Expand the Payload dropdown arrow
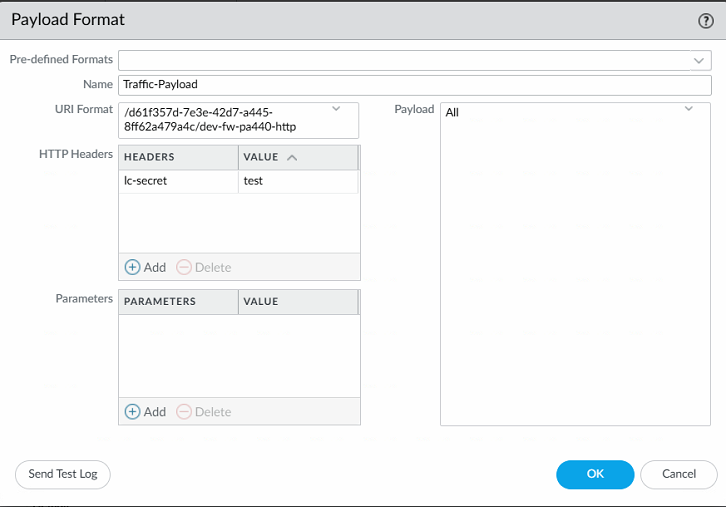The image size is (726, 507). 688,109
